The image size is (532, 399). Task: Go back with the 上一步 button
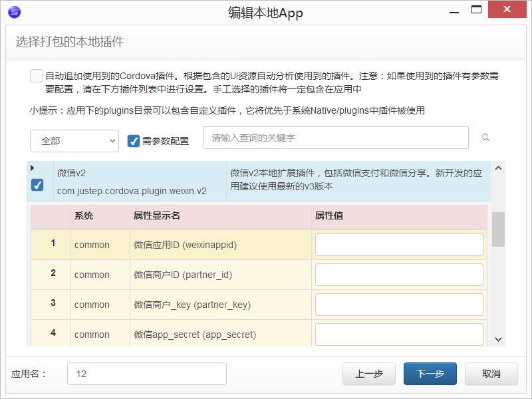click(368, 374)
